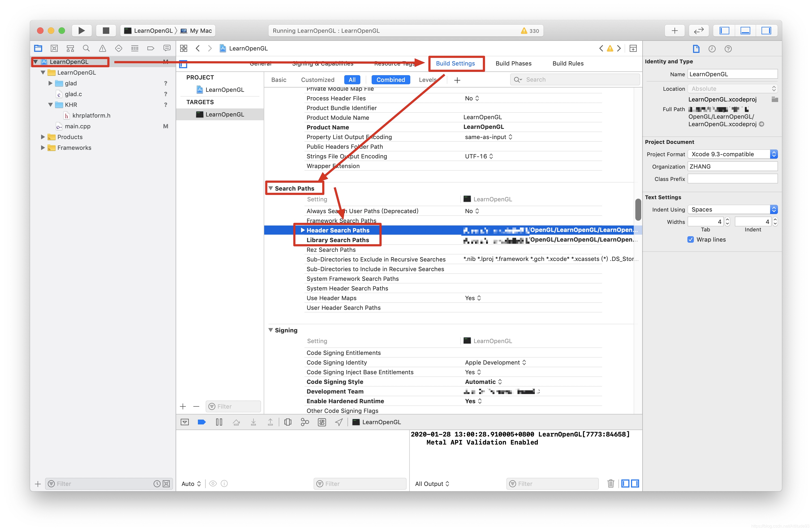812x531 pixels.
Task: Toggle breakpoints activation blue icon
Action: click(x=202, y=422)
